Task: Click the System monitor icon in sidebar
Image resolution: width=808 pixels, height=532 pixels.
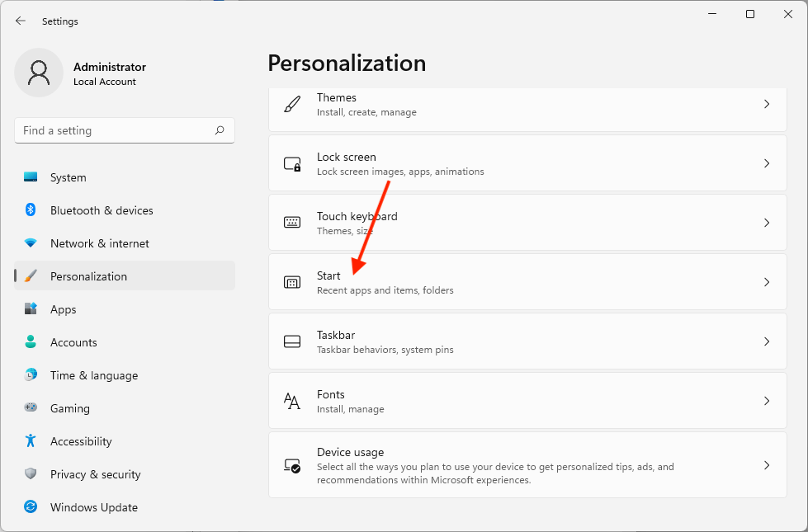Action: tap(31, 177)
